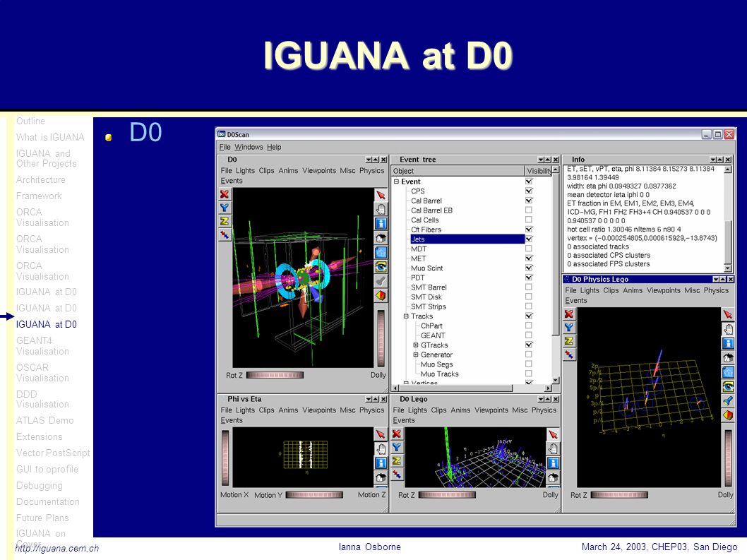The image size is (747, 560).
Task: Open the Viewpoints menu in D0 panel
Action: [319, 171]
